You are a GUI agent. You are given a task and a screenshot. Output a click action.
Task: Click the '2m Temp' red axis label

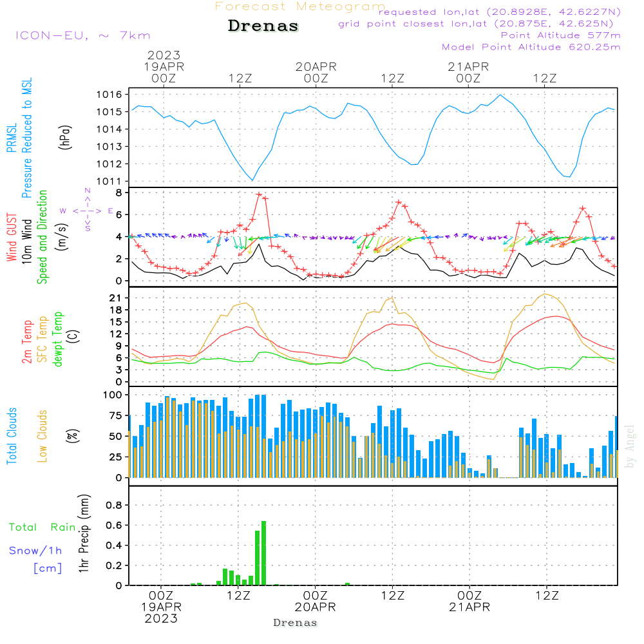[x=26, y=342]
